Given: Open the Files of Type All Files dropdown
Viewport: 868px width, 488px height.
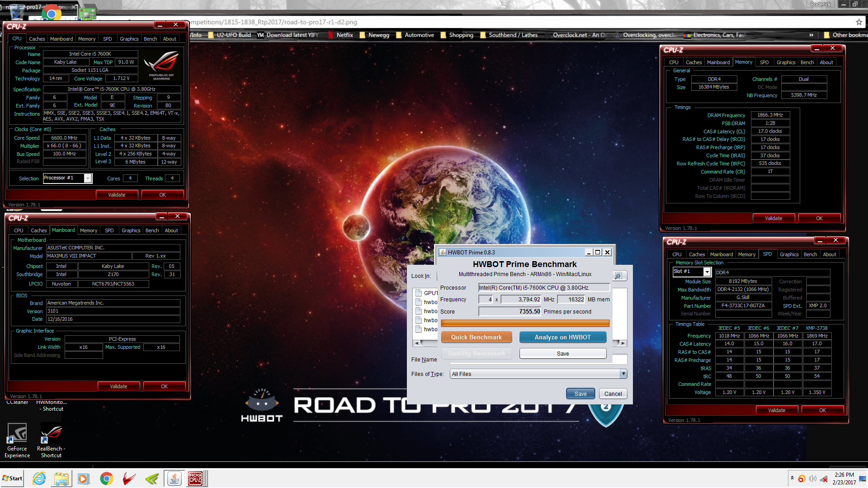Looking at the screenshot, I should coord(538,374).
